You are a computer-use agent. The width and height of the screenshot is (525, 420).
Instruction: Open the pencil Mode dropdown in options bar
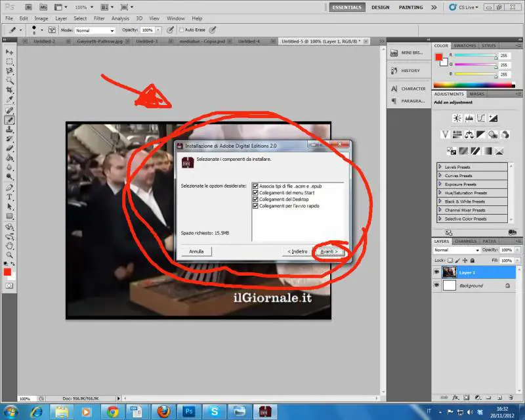pos(94,30)
